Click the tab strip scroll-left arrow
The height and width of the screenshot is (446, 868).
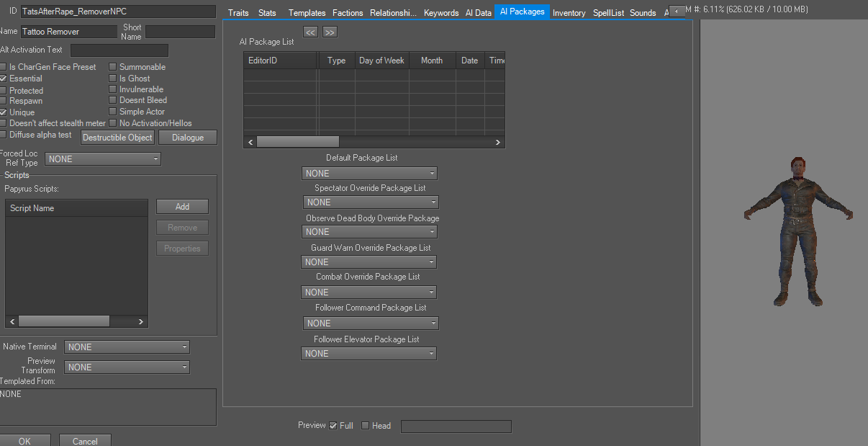(x=676, y=11)
